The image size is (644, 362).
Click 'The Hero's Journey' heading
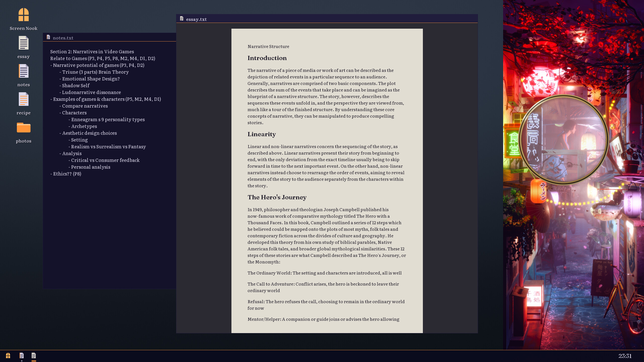tap(277, 197)
